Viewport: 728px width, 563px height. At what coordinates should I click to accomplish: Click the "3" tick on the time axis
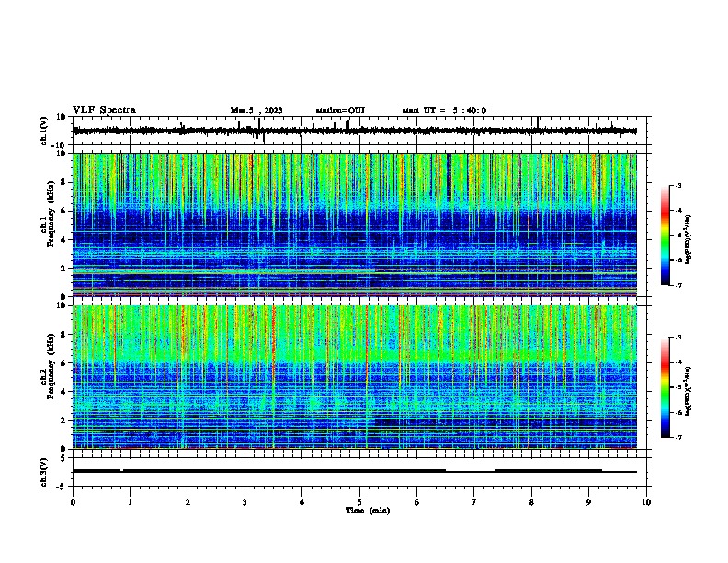click(245, 502)
